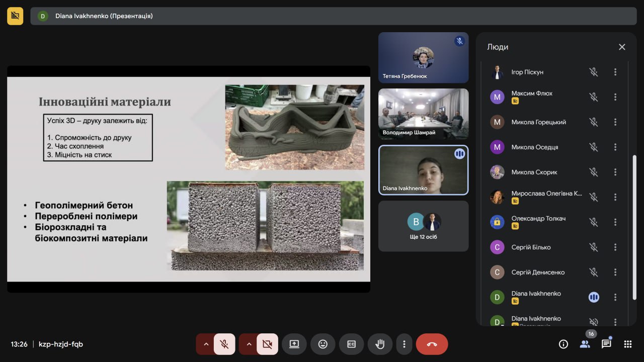Open the people panel icon

click(585, 344)
